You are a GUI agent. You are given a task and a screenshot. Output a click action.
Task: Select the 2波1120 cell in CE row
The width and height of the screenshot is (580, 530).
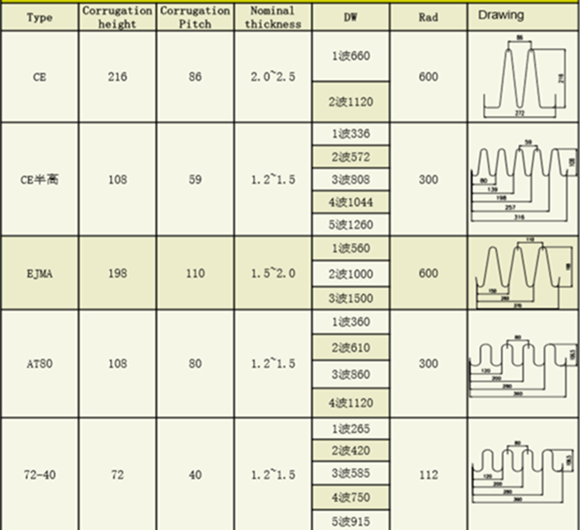(x=351, y=102)
